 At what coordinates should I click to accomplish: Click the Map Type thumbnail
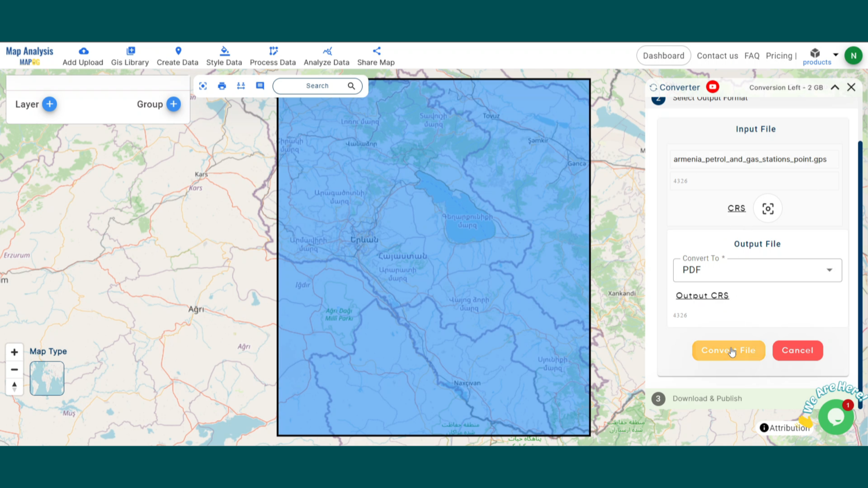(x=47, y=378)
